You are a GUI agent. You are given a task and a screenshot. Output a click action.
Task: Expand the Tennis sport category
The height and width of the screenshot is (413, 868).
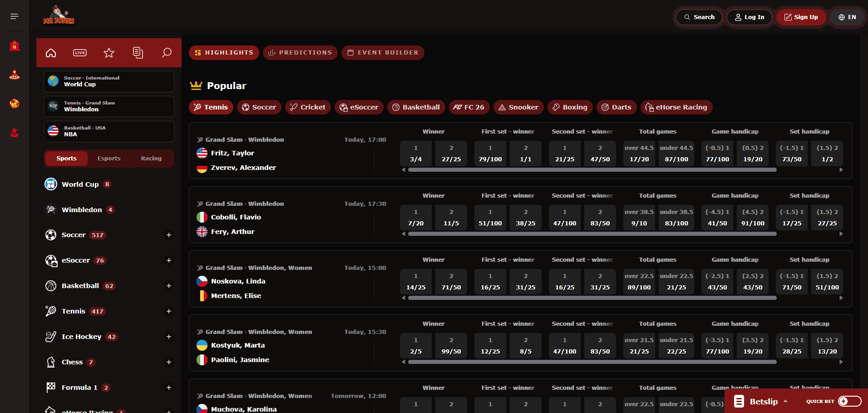[x=169, y=311]
